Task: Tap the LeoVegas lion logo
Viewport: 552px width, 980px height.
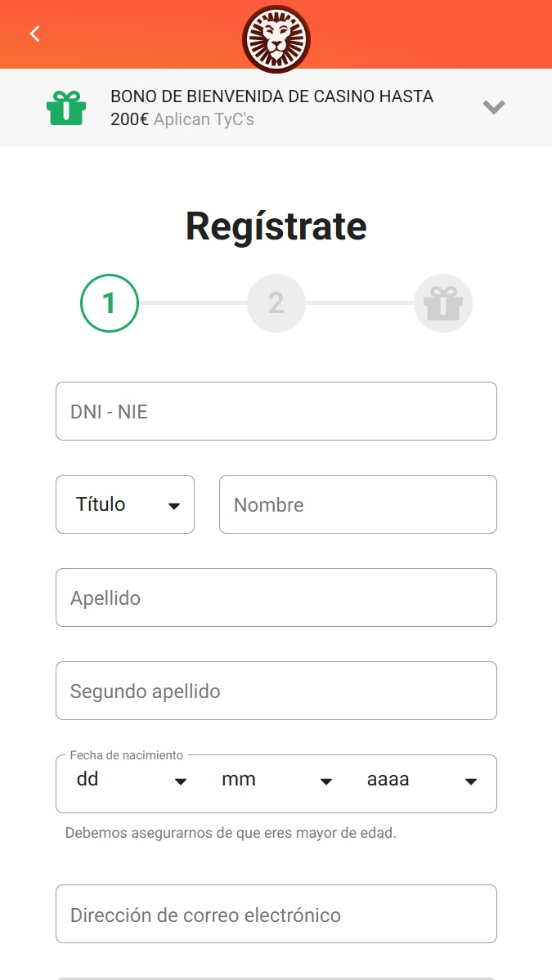Action: (x=276, y=39)
